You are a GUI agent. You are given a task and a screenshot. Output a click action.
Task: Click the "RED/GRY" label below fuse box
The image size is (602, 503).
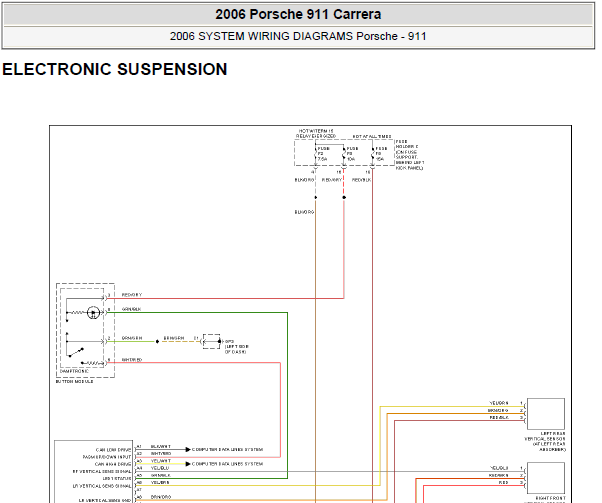click(x=332, y=180)
